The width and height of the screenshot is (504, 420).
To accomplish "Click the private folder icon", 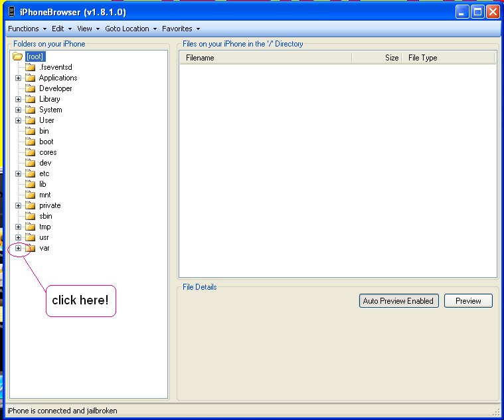I will (x=31, y=205).
